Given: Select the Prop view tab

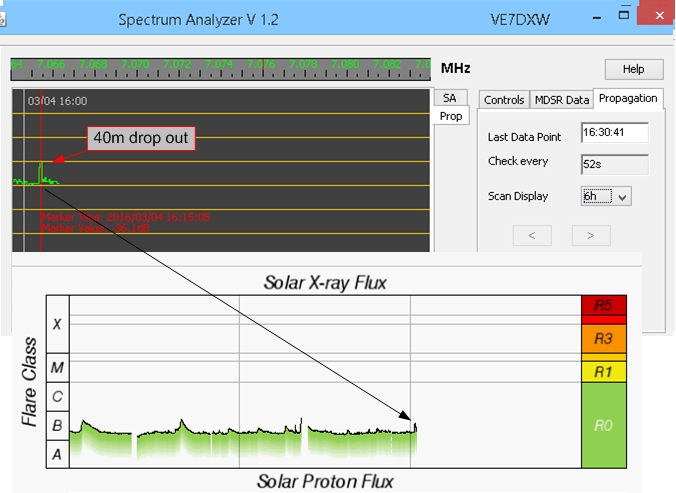Looking at the screenshot, I should pos(451,116).
